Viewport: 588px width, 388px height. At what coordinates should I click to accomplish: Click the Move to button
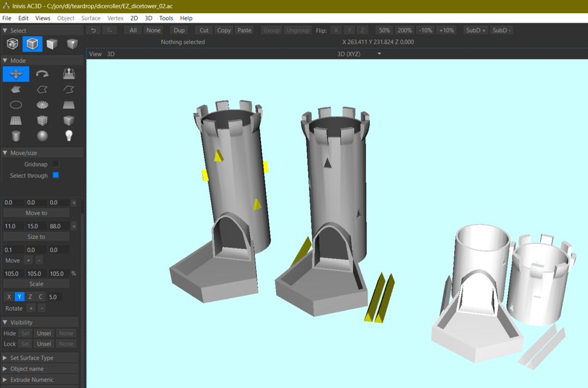(x=36, y=213)
